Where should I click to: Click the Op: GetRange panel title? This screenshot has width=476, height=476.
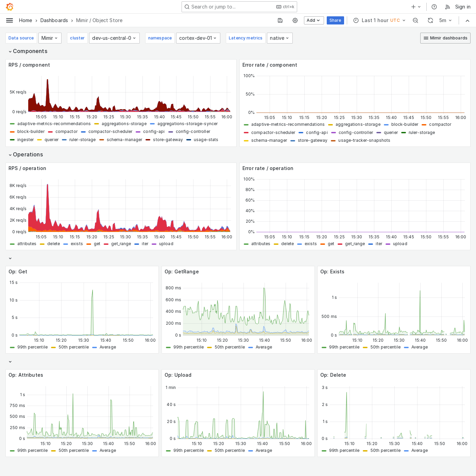[182, 272]
